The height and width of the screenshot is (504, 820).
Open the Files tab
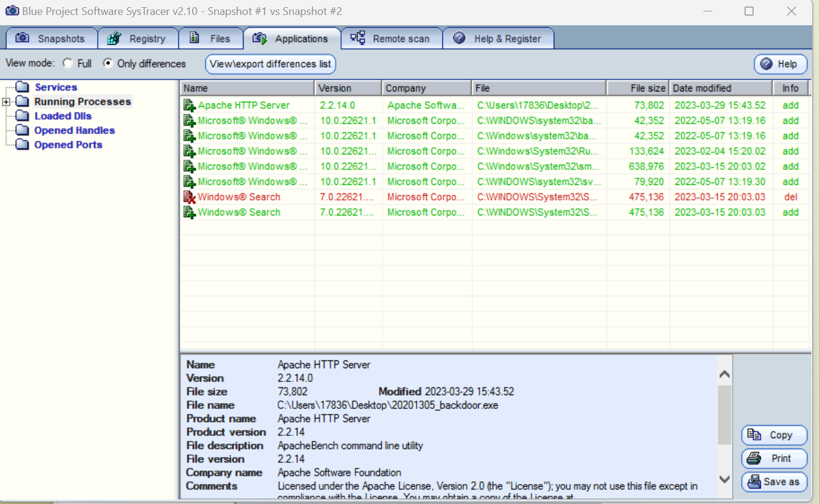coord(211,38)
